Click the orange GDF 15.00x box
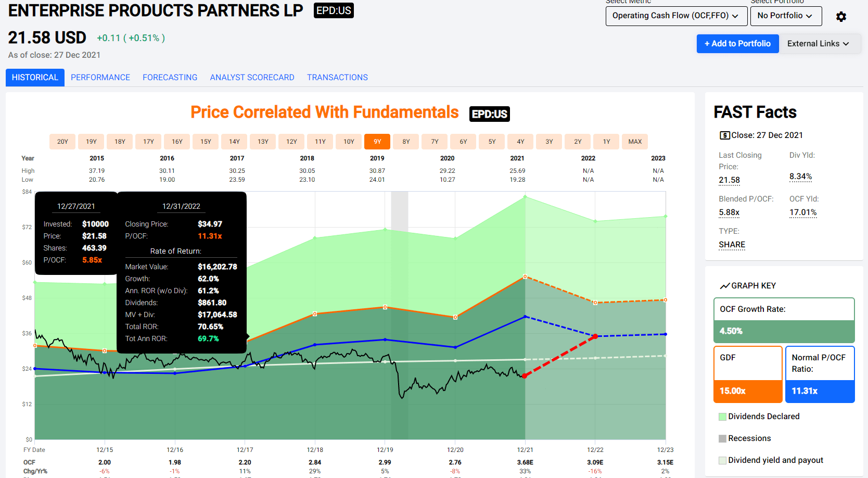The height and width of the screenshot is (478, 868). (748, 391)
